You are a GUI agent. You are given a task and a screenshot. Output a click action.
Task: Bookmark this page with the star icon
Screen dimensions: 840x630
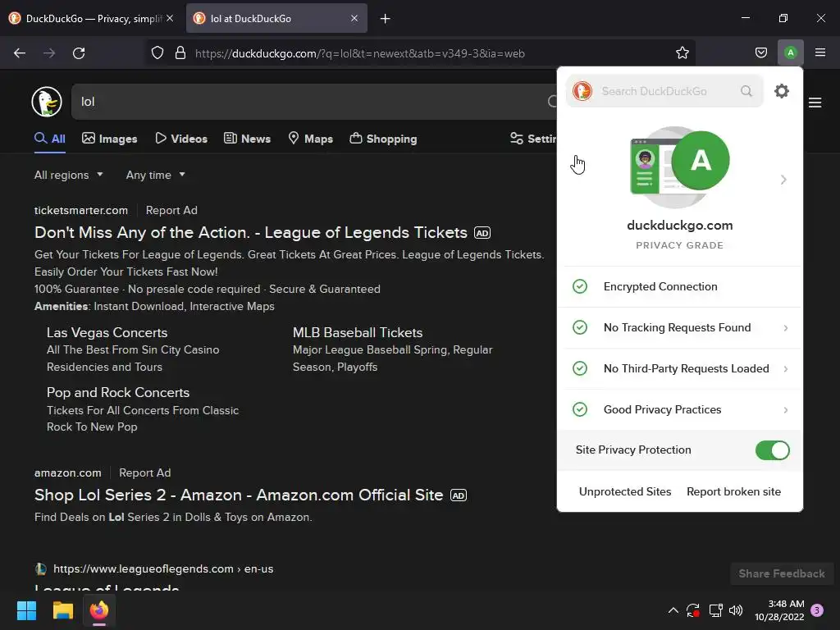[682, 53]
